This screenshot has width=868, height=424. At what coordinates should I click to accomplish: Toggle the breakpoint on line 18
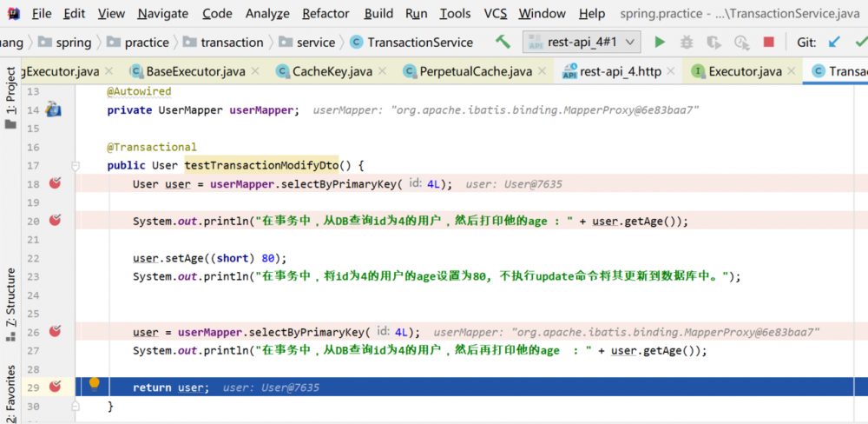(55, 183)
